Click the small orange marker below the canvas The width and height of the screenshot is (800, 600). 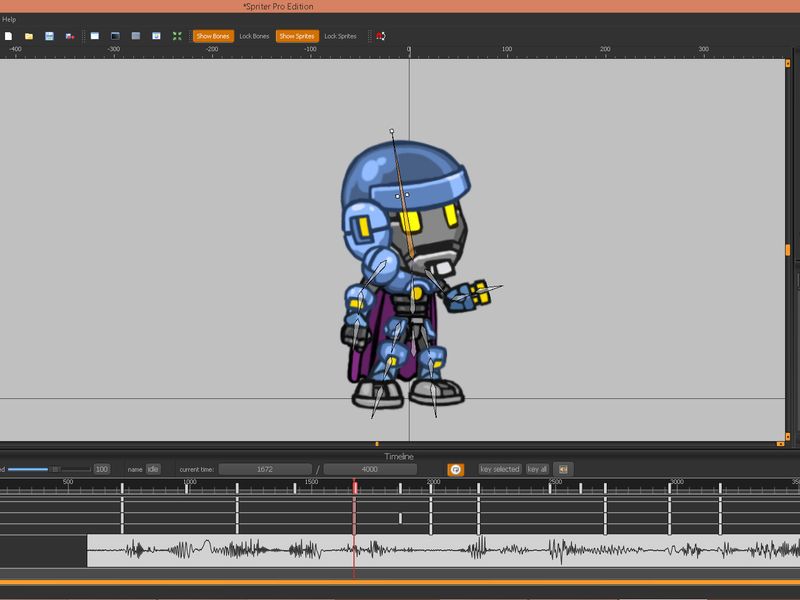(x=377, y=444)
